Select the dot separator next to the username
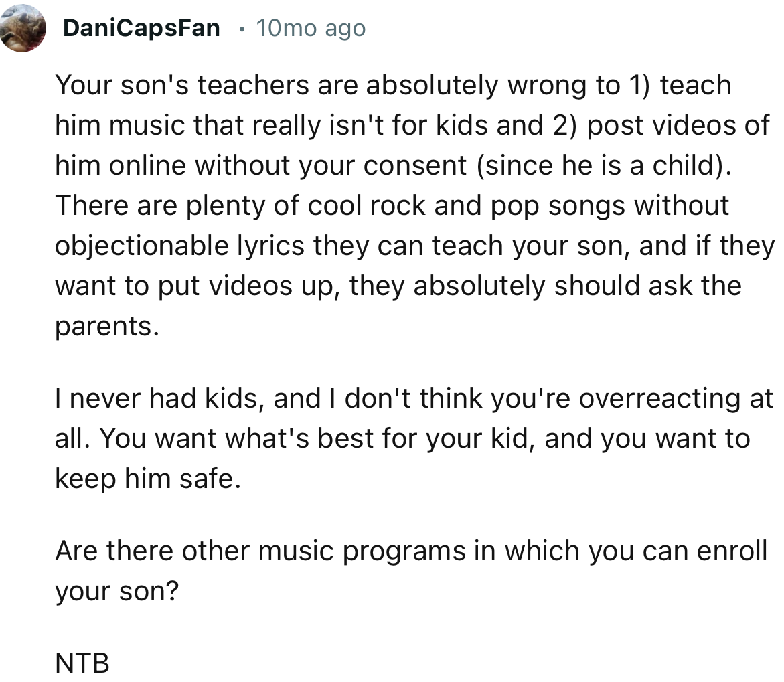This screenshot has height=682, width=784. (242, 27)
